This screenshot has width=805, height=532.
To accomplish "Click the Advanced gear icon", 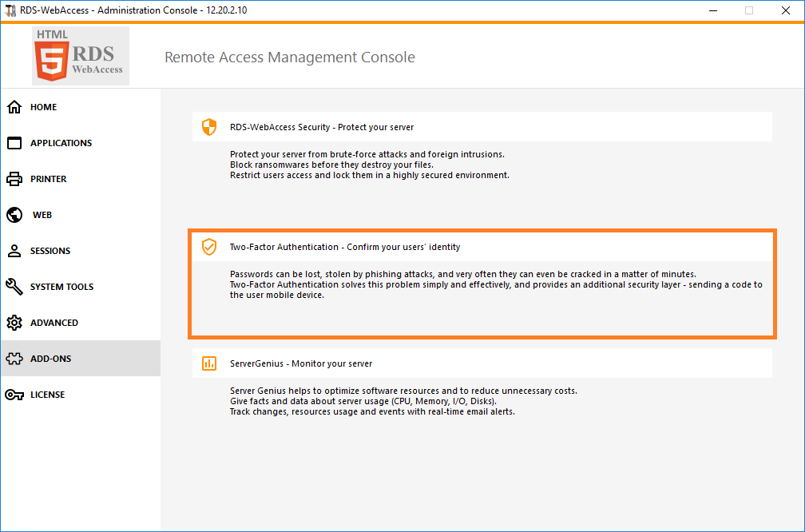I will click(x=14, y=323).
